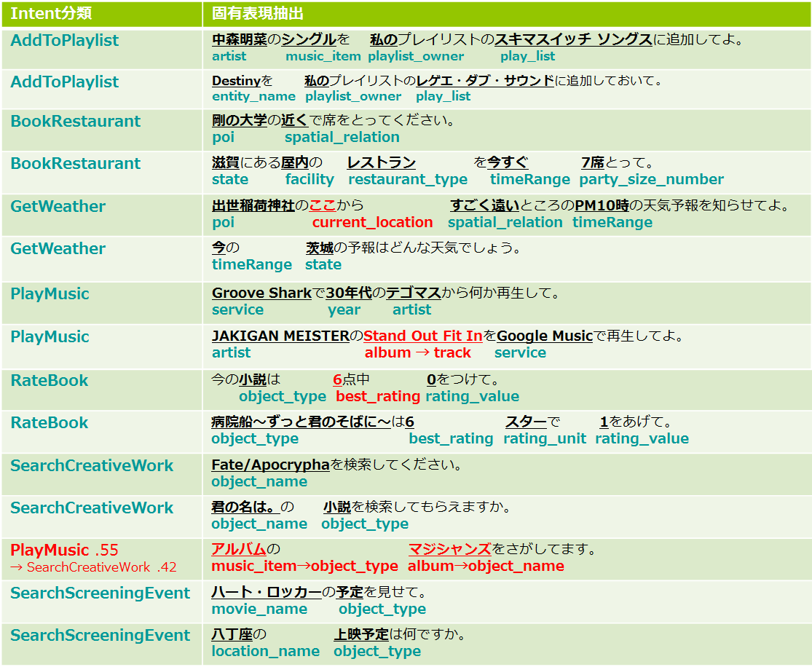
Task: Click the entity 'Fate/Apocrypha'
Action: coord(270,465)
